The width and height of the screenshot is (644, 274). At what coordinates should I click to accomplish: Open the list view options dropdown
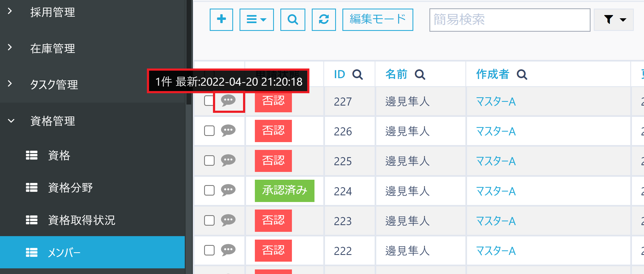click(256, 20)
